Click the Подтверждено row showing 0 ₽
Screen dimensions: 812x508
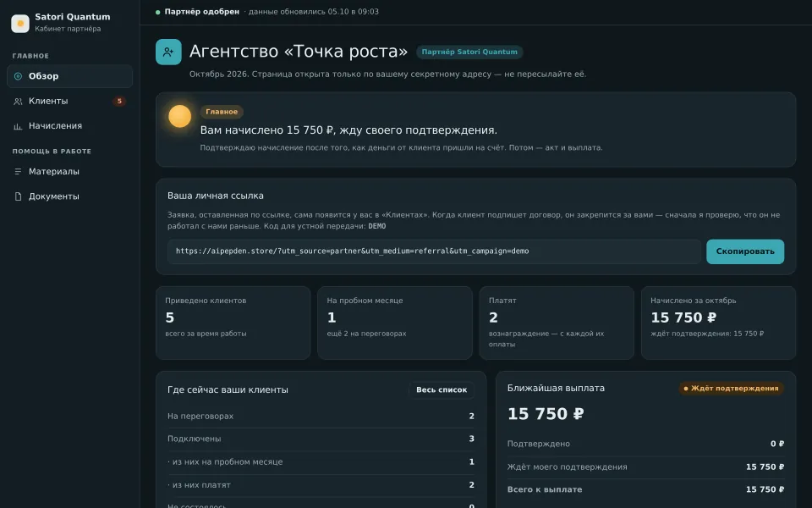tap(645, 444)
